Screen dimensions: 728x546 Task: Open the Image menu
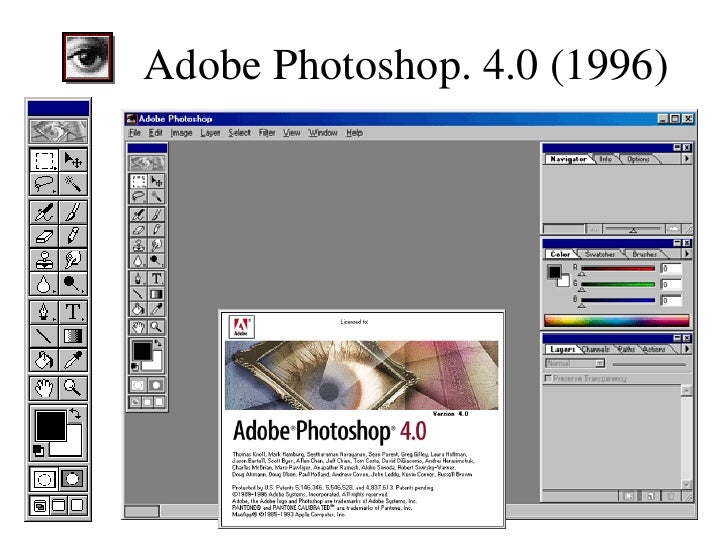[x=181, y=133]
